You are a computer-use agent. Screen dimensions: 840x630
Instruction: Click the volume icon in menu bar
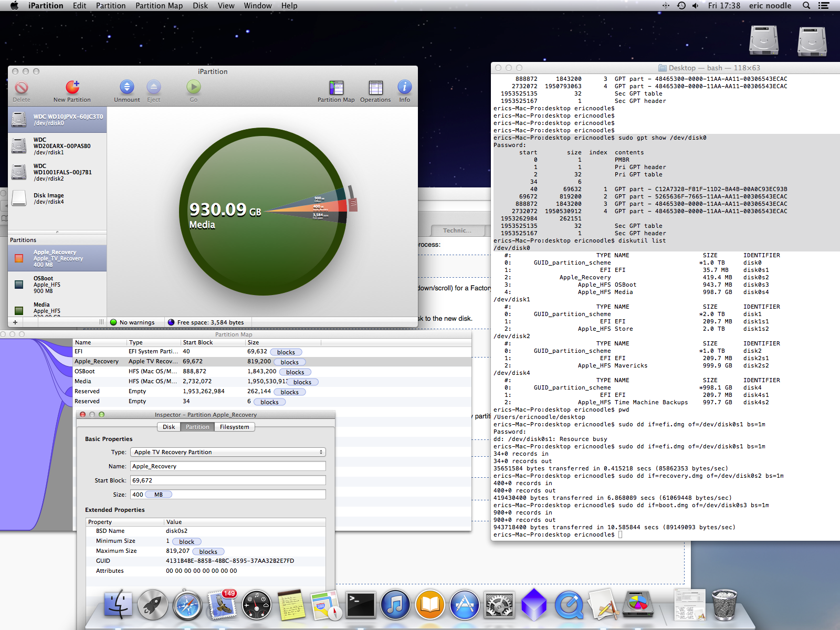(696, 6)
